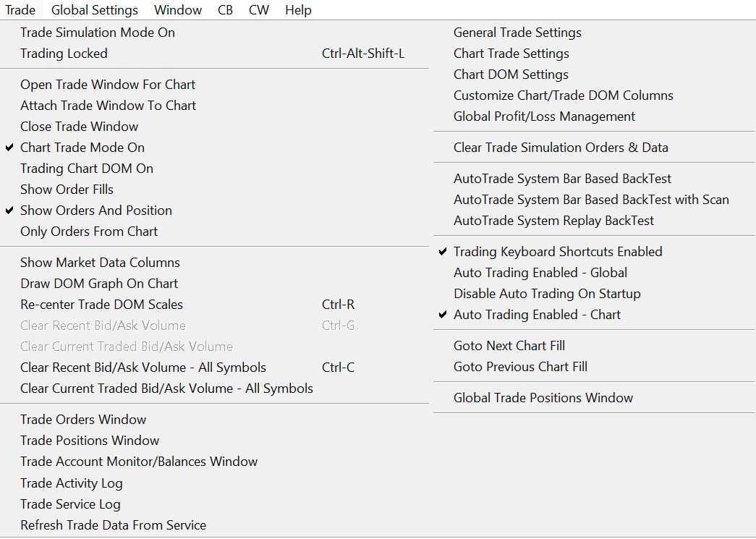
Task: Open the Trade Activity Log
Action: (x=72, y=483)
